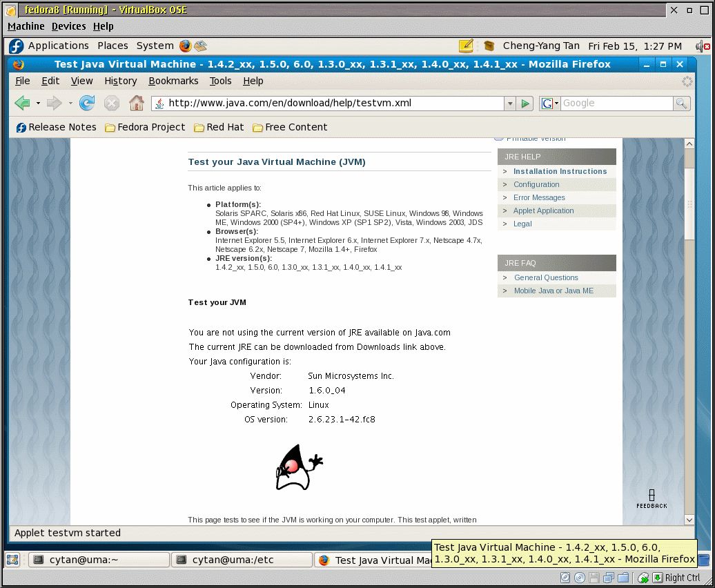
Task: Open the Firefox File menu
Action: 22,81
